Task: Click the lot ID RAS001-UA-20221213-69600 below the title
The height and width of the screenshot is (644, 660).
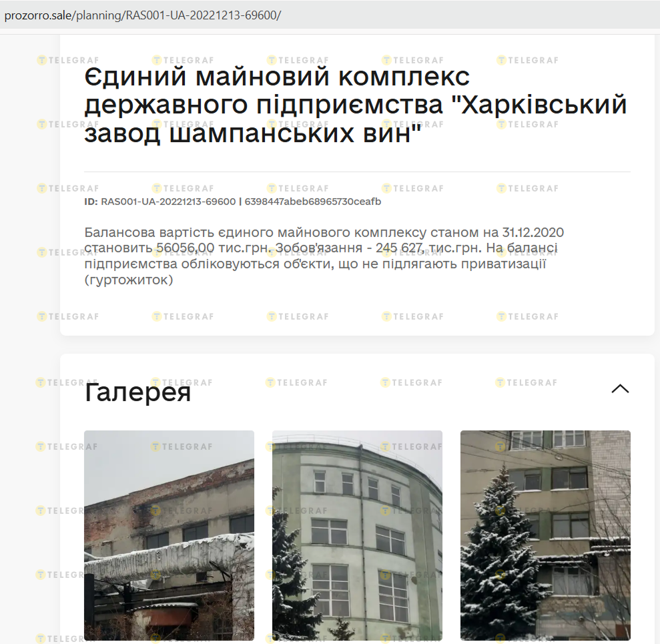Action: click(x=168, y=202)
